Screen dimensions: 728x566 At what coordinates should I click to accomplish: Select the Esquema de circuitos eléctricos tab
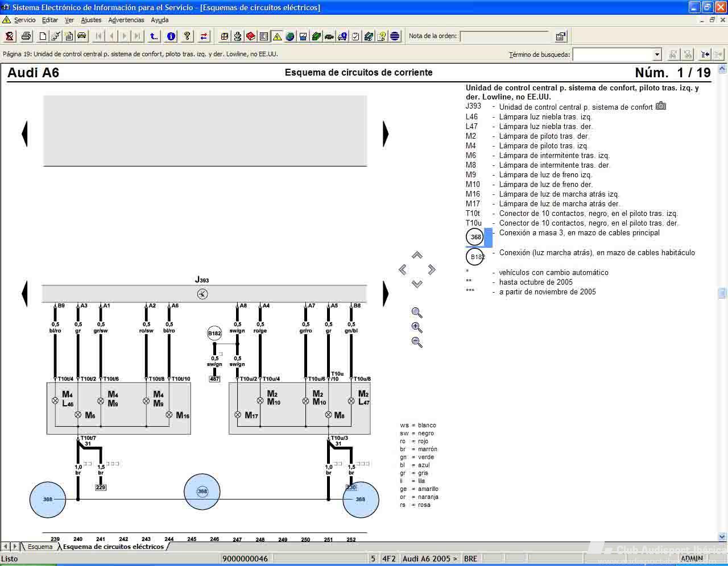tap(113, 547)
